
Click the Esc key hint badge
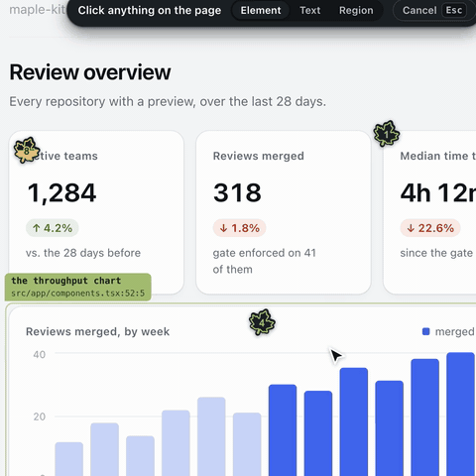point(454,10)
